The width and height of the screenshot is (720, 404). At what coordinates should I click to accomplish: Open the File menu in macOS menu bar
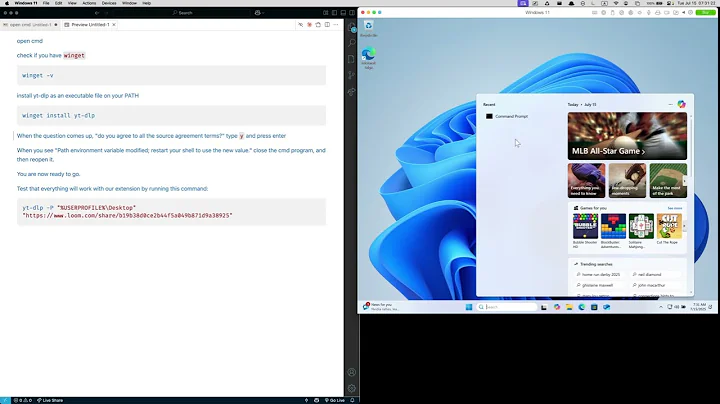[x=46, y=3]
